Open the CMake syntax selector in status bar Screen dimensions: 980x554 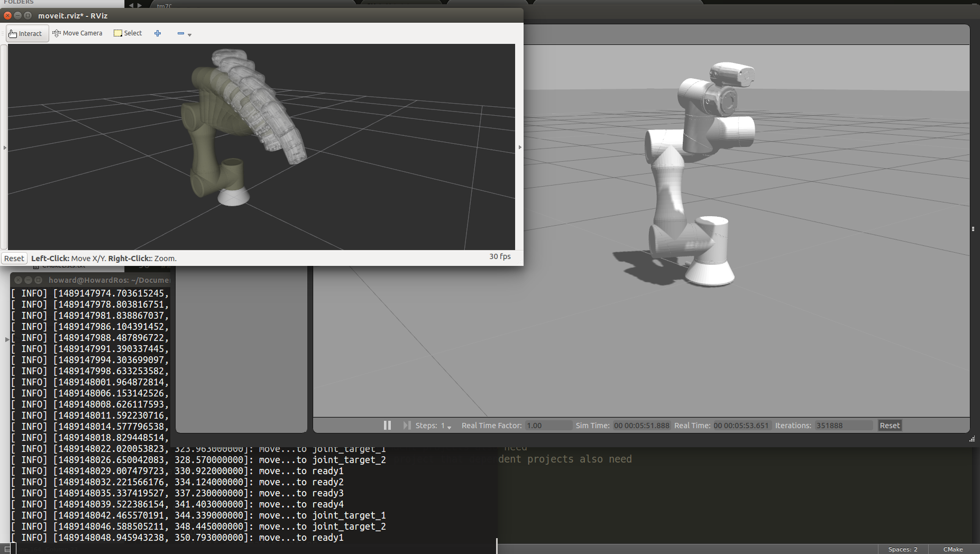pos(953,549)
